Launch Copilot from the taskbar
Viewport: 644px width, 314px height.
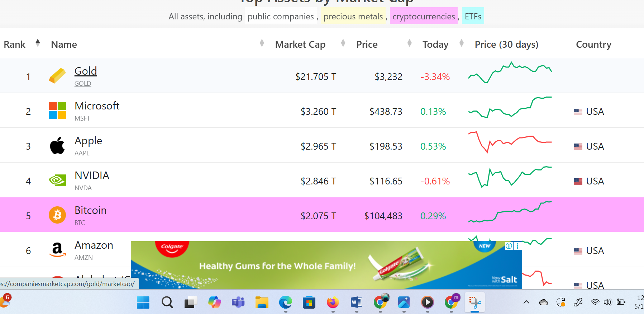[x=214, y=302]
